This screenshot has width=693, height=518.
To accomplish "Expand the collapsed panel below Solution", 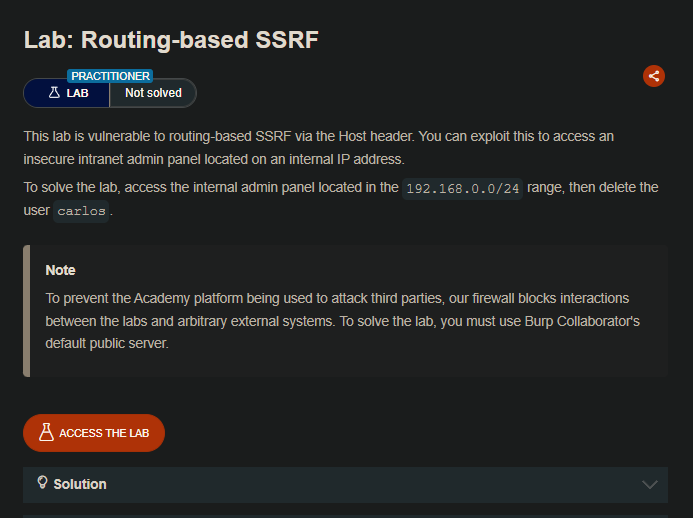I will tap(345, 514).
